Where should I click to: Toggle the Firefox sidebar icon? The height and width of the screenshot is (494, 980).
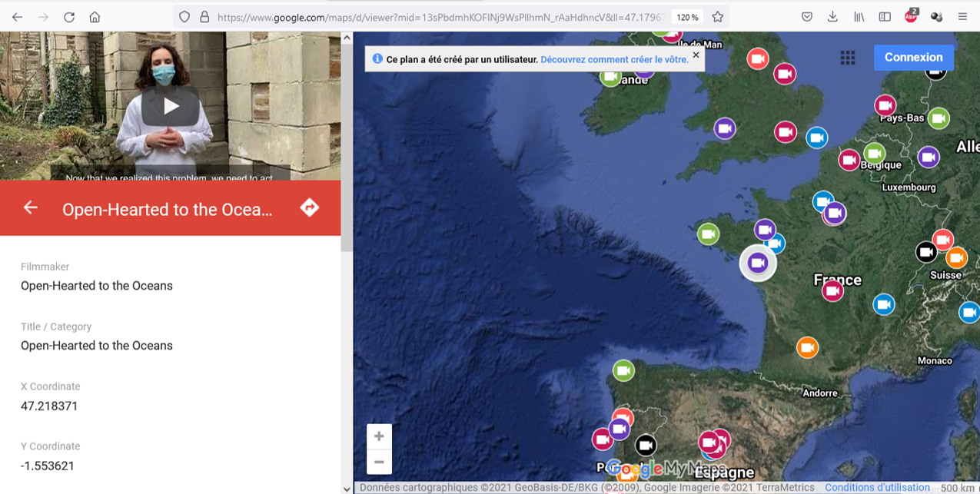[x=885, y=17]
